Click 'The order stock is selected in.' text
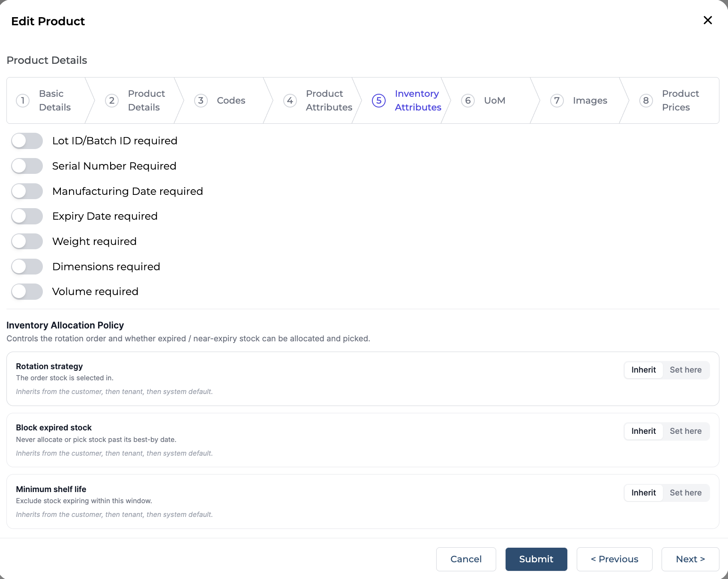The width and height of the screenshot is (728, 579). pyautogui.click(x=65, y=378)
